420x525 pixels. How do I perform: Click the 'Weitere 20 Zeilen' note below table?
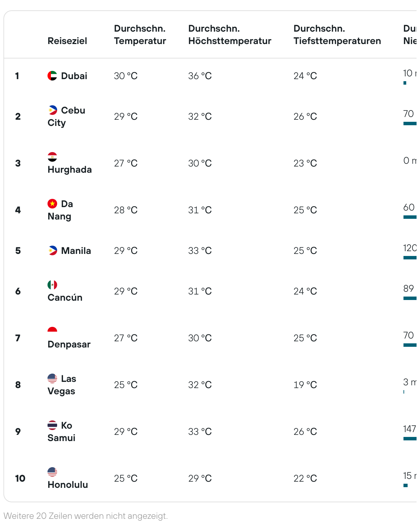[x=86, y=516]
